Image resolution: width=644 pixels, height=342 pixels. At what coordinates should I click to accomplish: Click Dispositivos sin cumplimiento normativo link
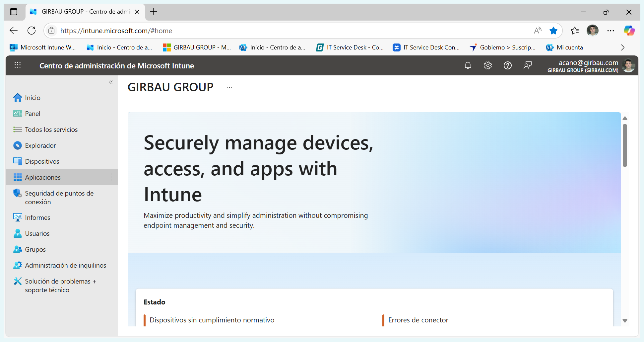click(x=212, y=320)
